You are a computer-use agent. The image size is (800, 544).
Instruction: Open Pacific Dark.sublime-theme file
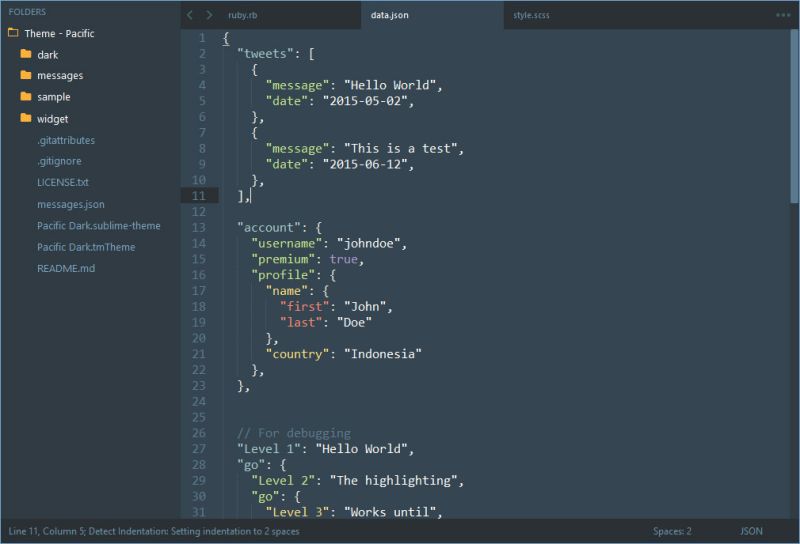click(98, 226)
